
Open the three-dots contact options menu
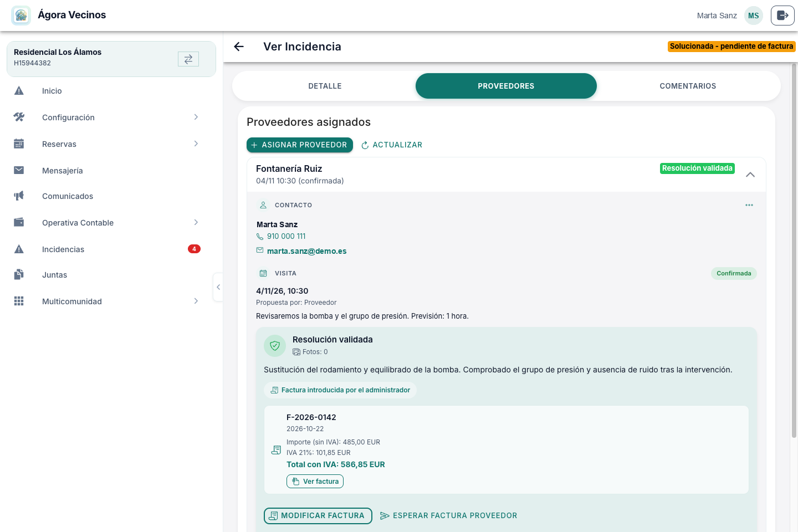[x=749, y=205]
